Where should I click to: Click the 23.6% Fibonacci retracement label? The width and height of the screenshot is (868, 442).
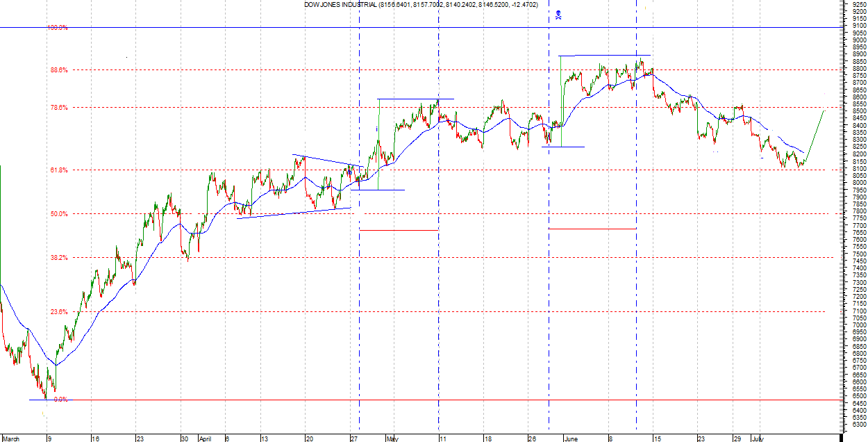click(58, 312)
